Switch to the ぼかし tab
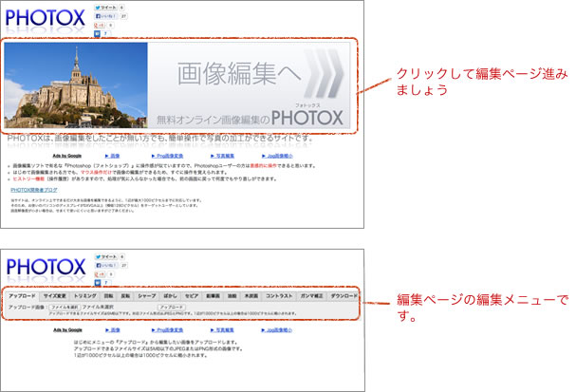This screenshot has height=392, width=576. coord(170,296)
